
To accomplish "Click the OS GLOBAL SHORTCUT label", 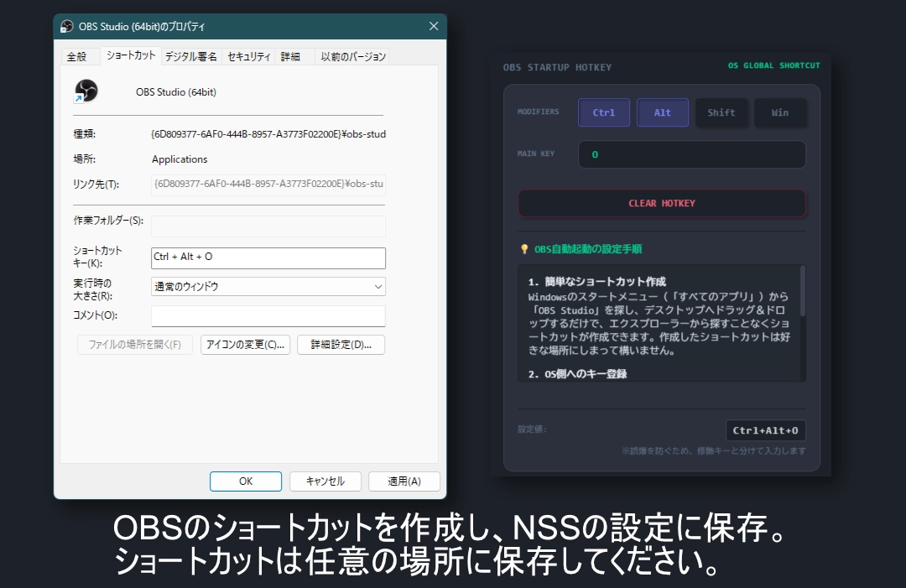I will point(773,65).
